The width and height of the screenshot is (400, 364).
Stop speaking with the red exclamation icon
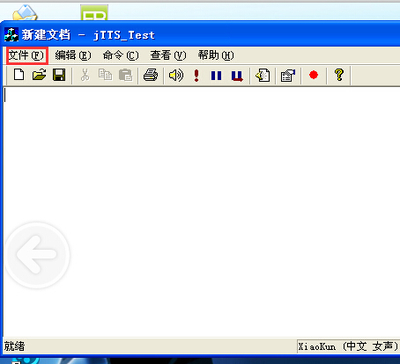(x=196, y=75)
